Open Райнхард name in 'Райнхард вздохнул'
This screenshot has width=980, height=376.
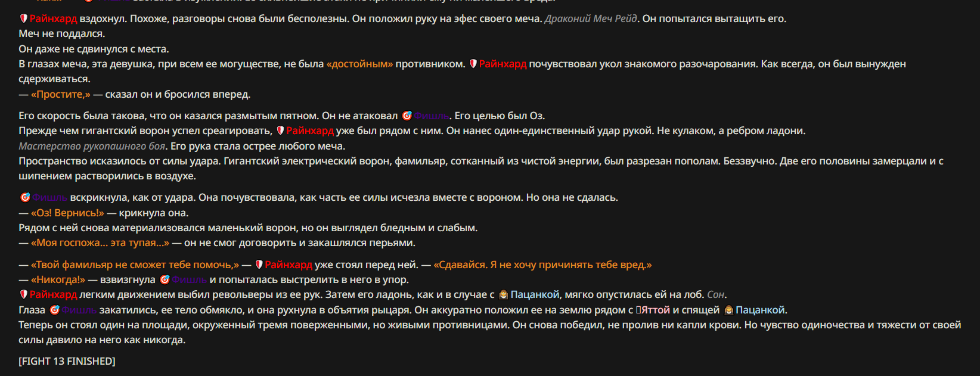coord(54,19)
